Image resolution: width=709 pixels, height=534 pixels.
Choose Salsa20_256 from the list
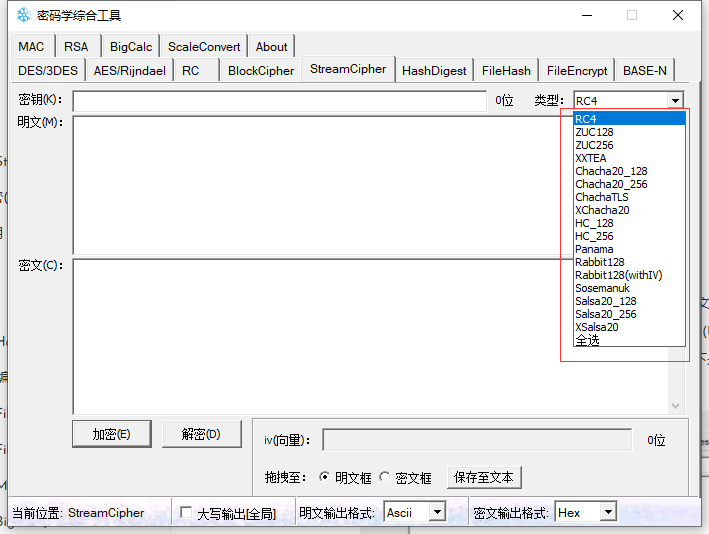click(x=629, y=314)
